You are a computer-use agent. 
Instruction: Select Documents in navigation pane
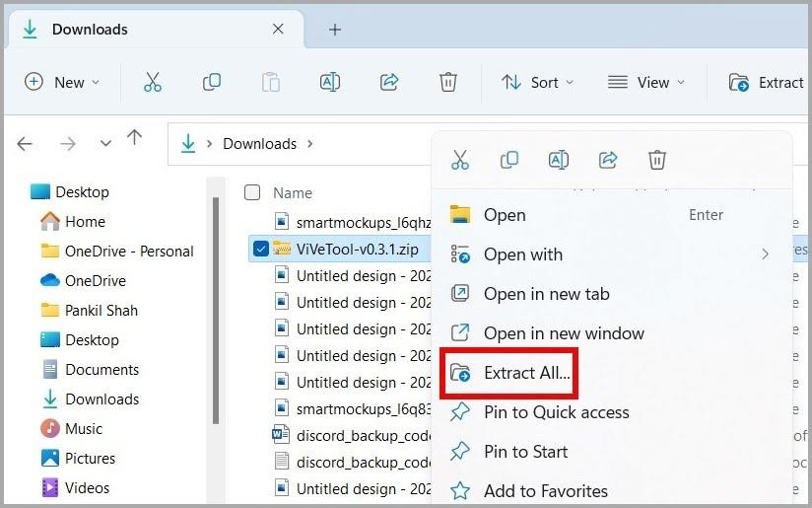90,370
